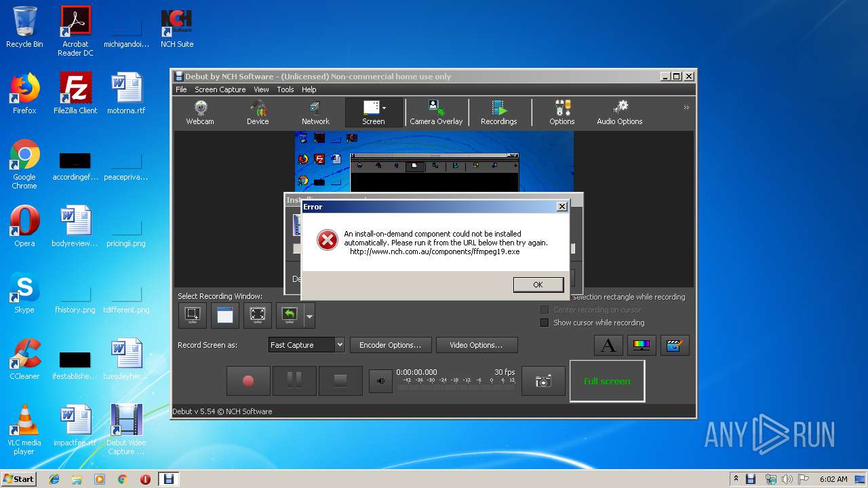The width and height of the screenshot is (868, 488).
Task: Open the Debut Video Capture desktop shortcut
Action: click(126, 430)
